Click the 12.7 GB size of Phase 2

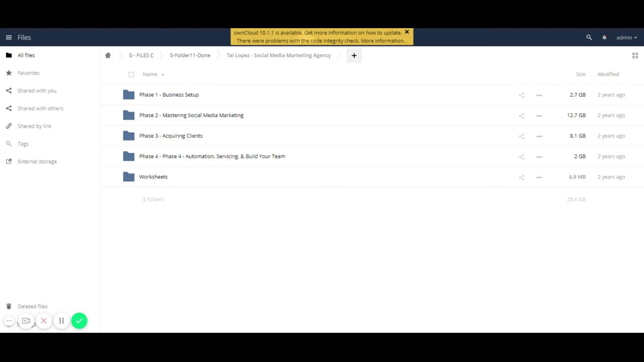tap(576, 115)
